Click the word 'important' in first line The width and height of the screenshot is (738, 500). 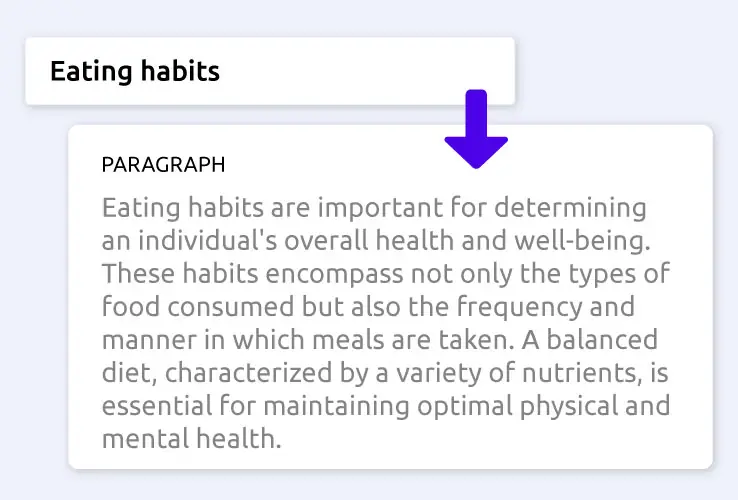point(380,208)
